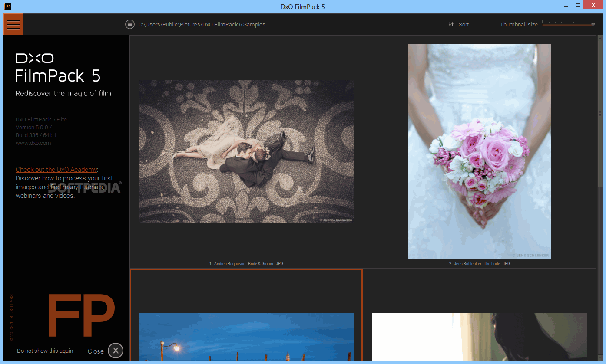
Task: Click the round X close icon
Action: click(116, 351)
